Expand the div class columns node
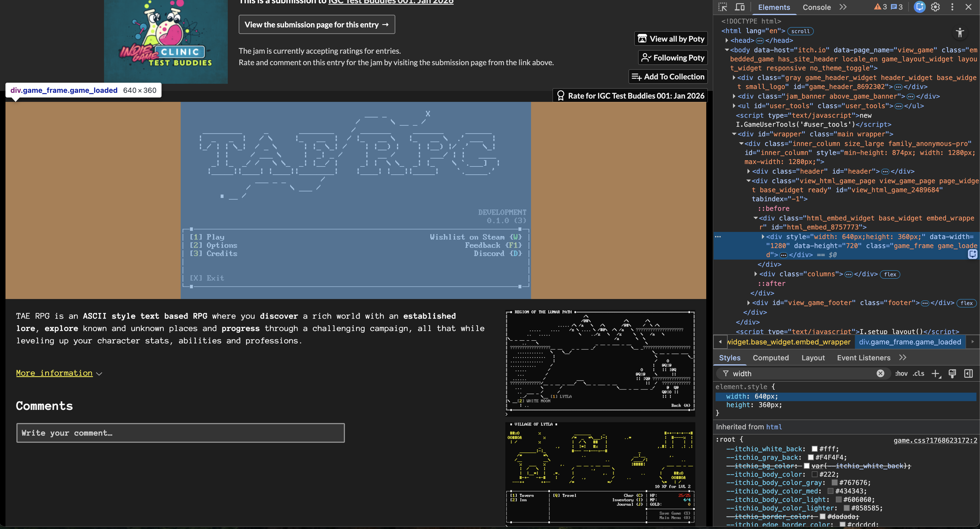Image resolution: width=980 pixels, height=529 pixels. pyautogui.click(x=756, y=274)
